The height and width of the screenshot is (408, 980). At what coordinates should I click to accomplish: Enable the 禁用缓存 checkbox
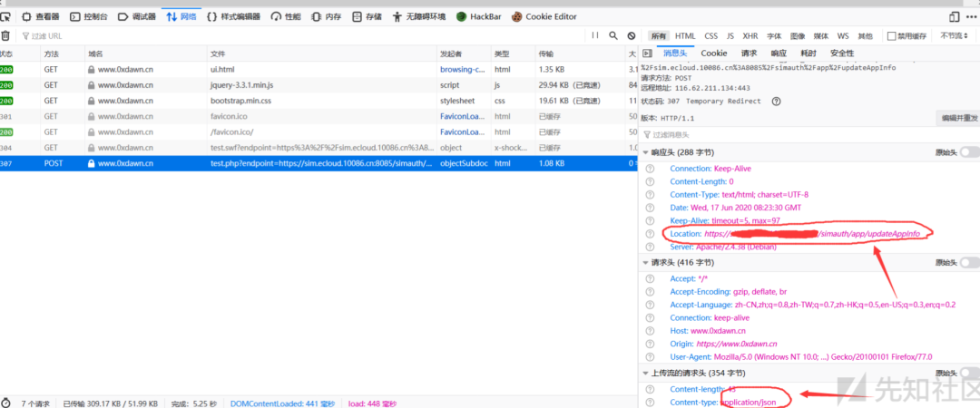coord(892,36)
